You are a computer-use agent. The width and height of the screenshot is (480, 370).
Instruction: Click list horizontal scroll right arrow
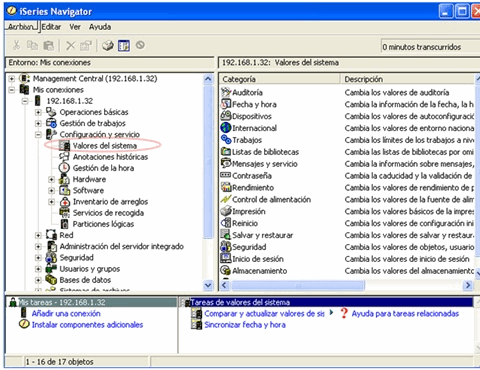tap(468, 285)
